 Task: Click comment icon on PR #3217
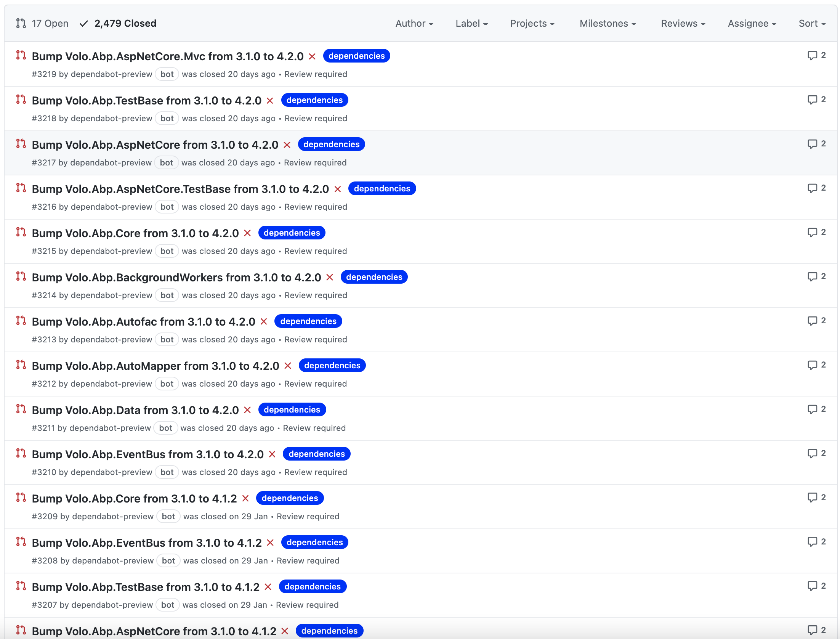[812, 144]
